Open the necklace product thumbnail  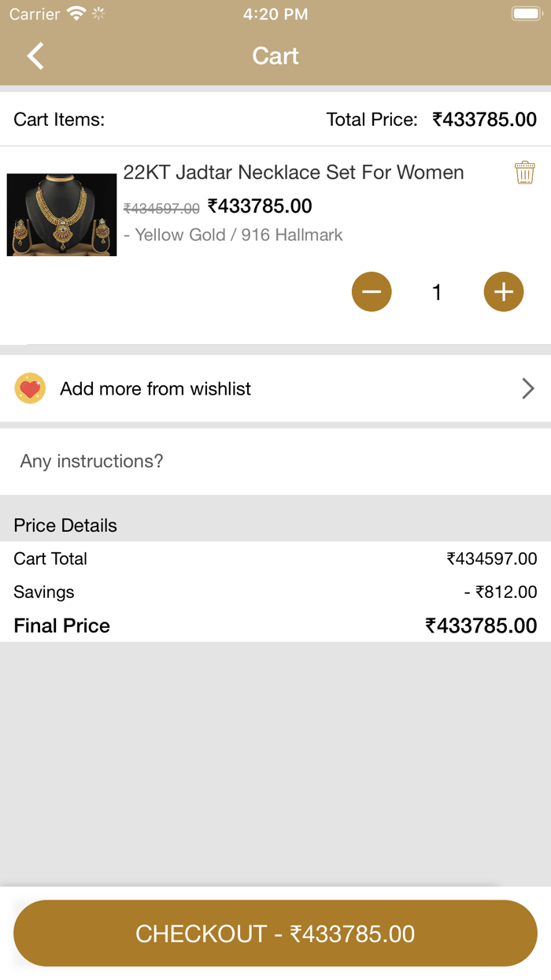61,214
